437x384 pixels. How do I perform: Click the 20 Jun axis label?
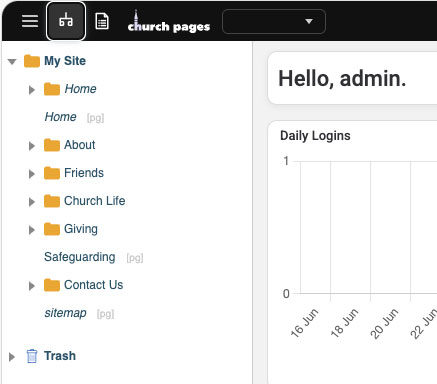(x=384, y=323)
